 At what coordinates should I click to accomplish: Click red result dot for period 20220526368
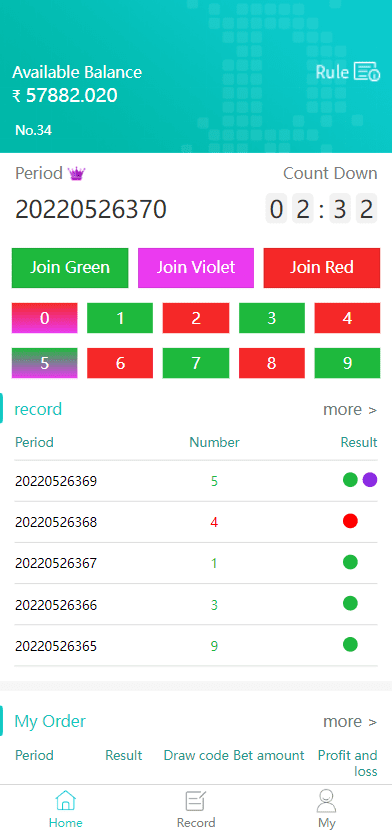pos(350,521)
